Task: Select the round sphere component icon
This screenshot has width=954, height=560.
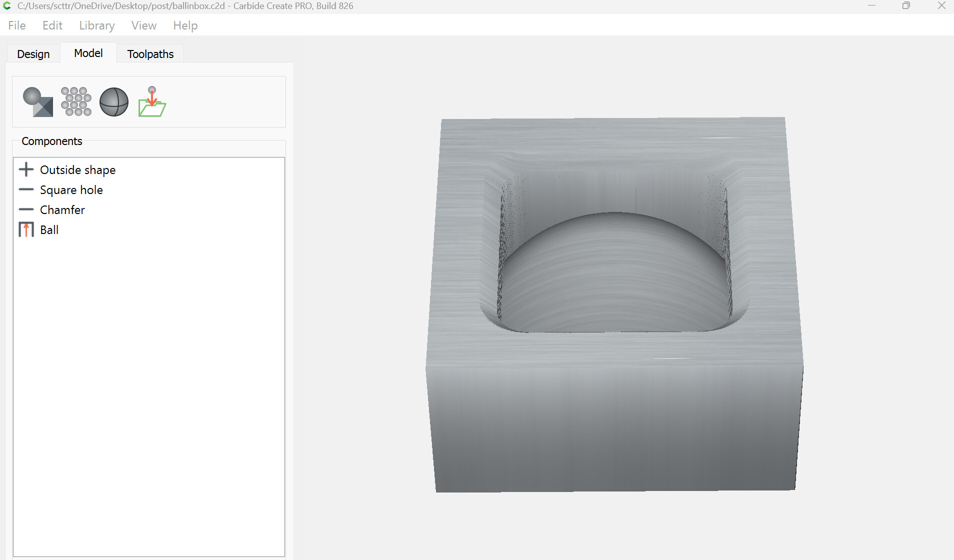Action: (114, 102)
